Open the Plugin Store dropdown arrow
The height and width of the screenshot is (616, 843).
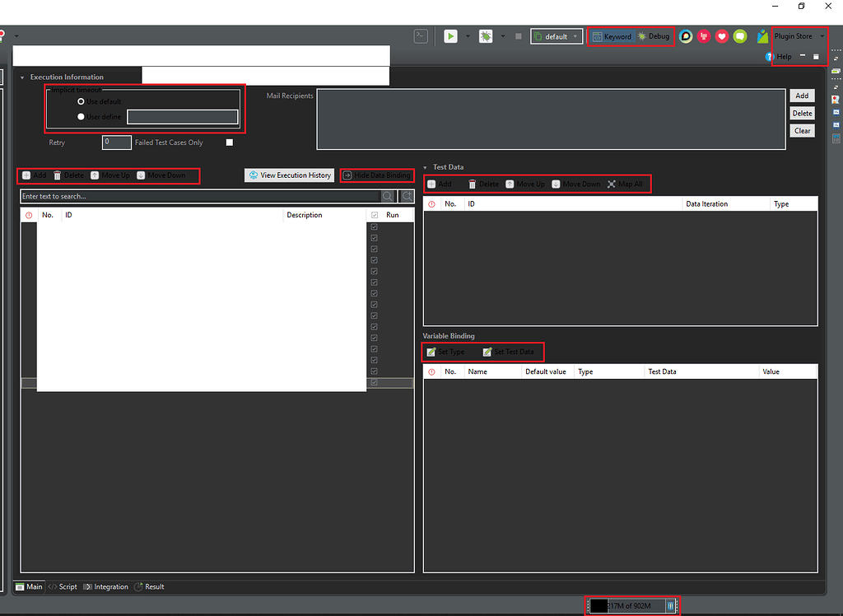tap(822, 35)
